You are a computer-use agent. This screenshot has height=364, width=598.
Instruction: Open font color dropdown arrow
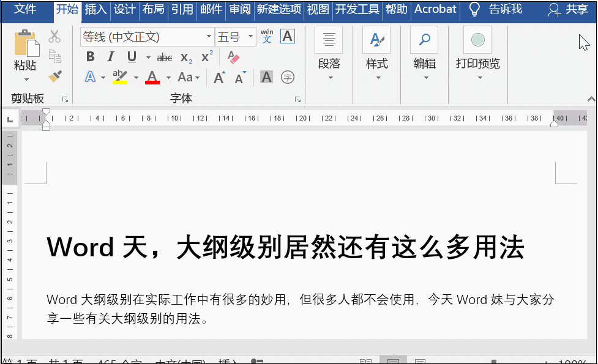[x=168, y=78]
